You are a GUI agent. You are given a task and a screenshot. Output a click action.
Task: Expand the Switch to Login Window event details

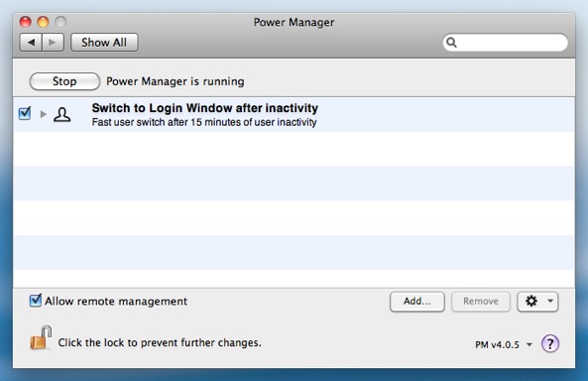pyautogui.click(x=43, y=114)
